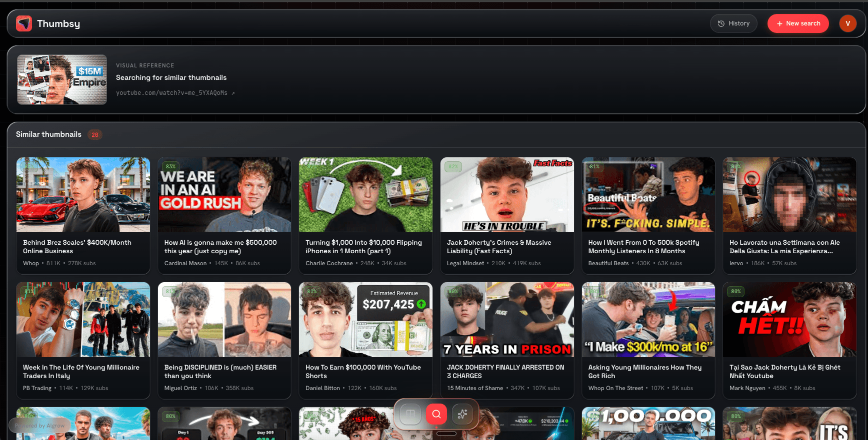Click the '347K' views stat

pyautogui.click(x=517, y=388)
